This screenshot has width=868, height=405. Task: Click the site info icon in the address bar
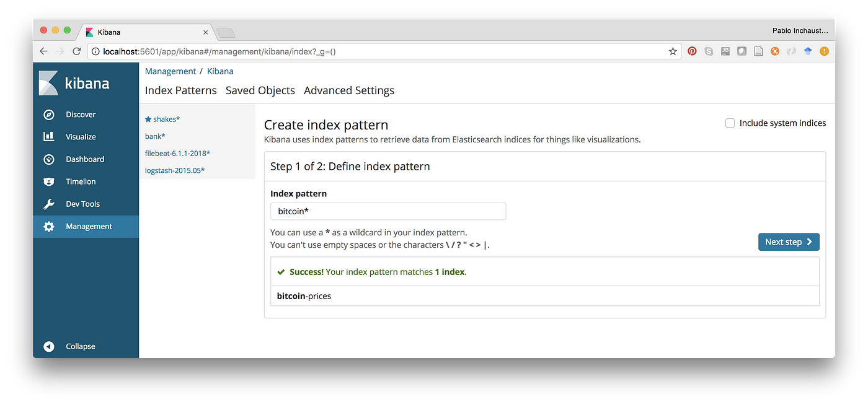tap(95, 51)
